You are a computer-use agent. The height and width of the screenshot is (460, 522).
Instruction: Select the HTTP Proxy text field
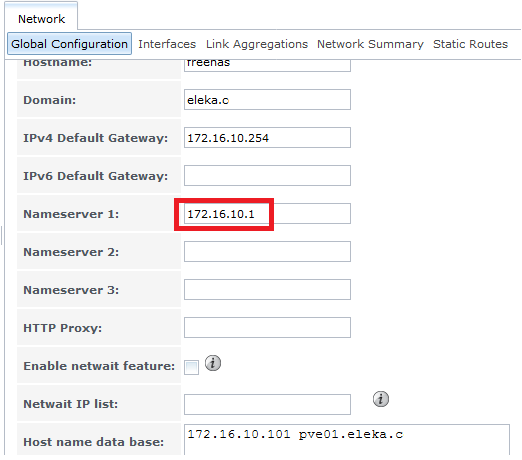267,328
